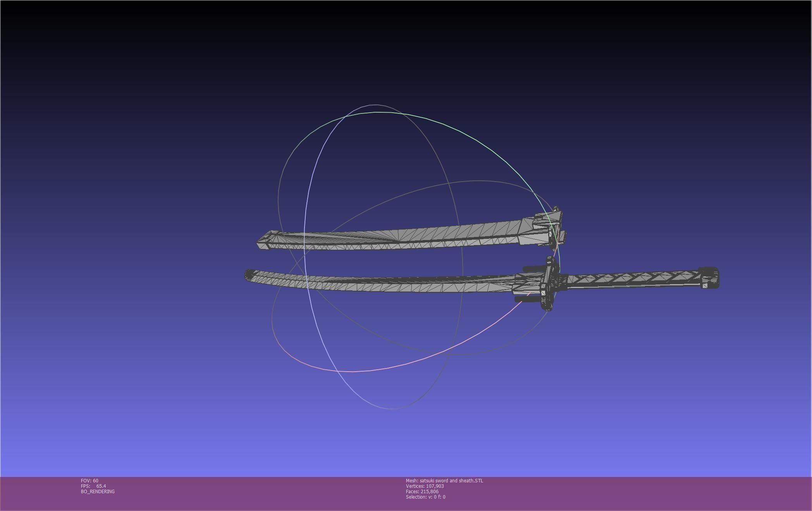Viewport: 812px width, 511px height.
Task: Click the mesh name satsuki sword and sheath.STL
Action: [444, 481]
